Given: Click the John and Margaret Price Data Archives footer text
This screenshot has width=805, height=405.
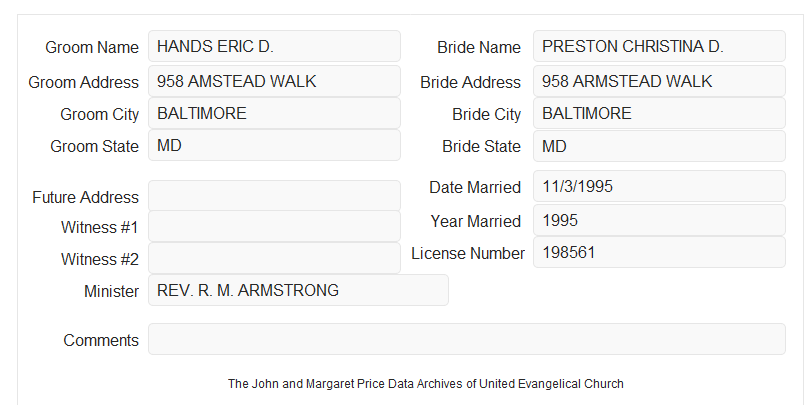Looking at the screenshot, I should [426, 384].
